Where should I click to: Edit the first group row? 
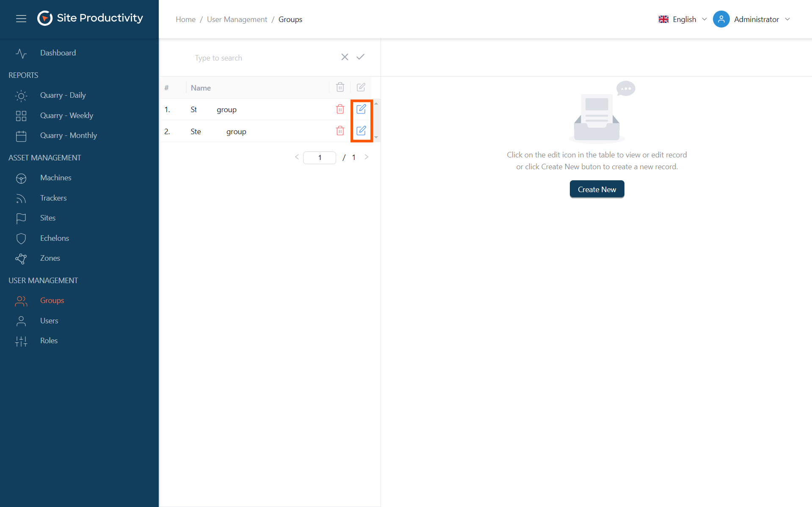click(361, 109)
